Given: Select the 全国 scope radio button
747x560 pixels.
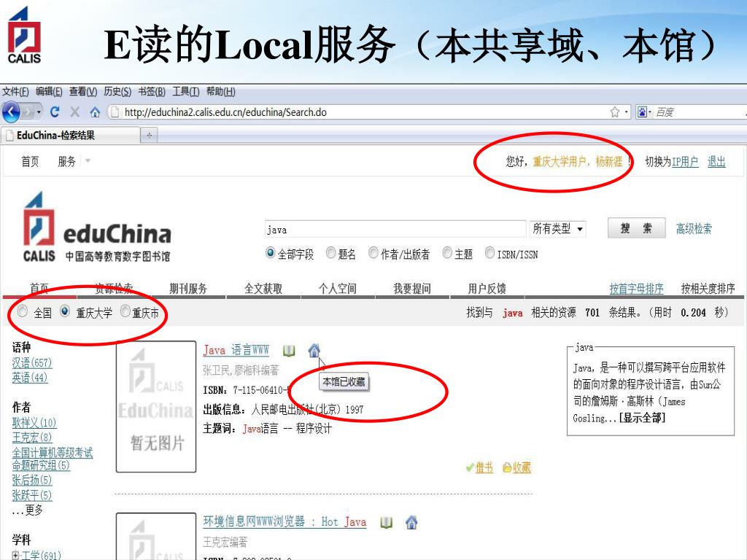Looking at the screenshot, I should (23, 311).
